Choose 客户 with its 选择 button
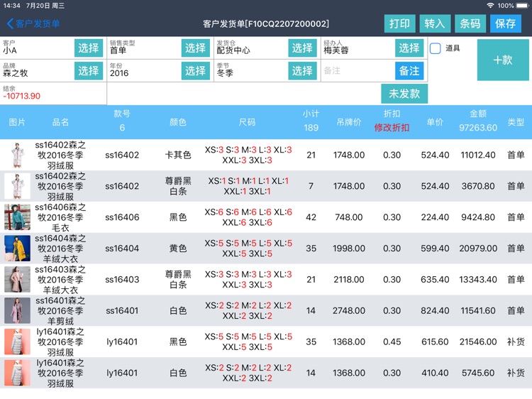532x399 pixels. point(89,48)
